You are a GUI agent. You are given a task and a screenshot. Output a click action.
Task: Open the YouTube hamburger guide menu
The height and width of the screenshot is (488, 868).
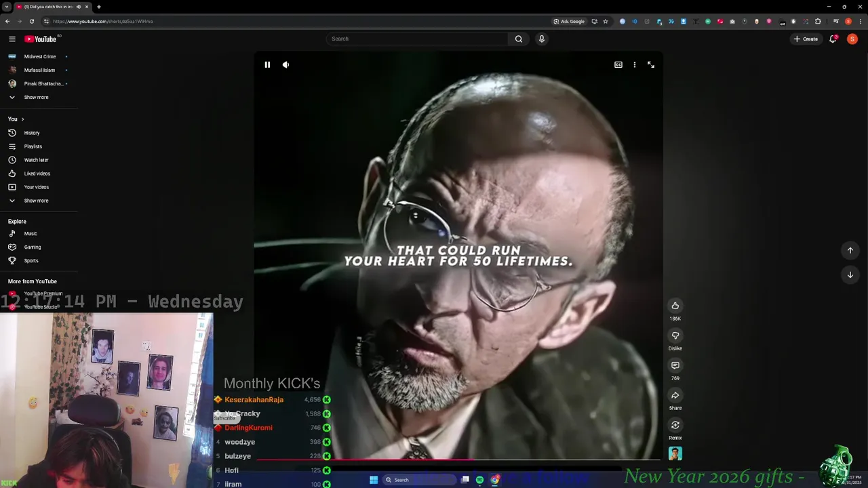12,39
